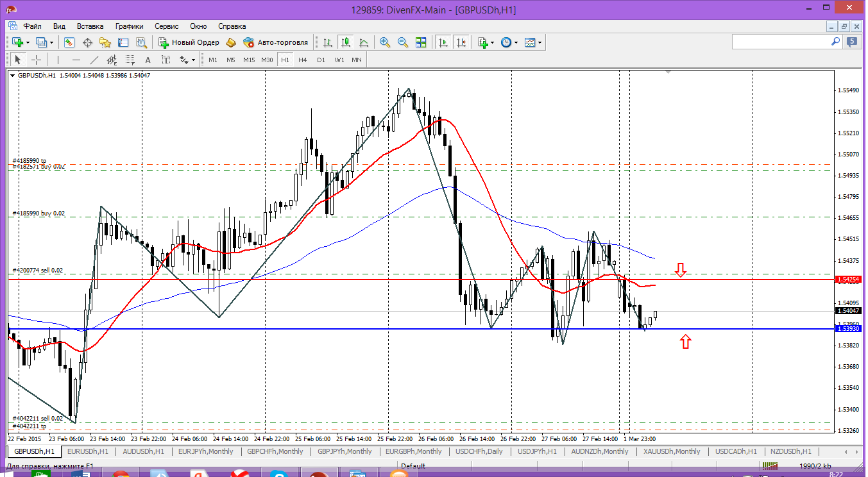Select the crosshair cursor tool
Viewport: 868px width, 477px height.
(x=37, y=60)
